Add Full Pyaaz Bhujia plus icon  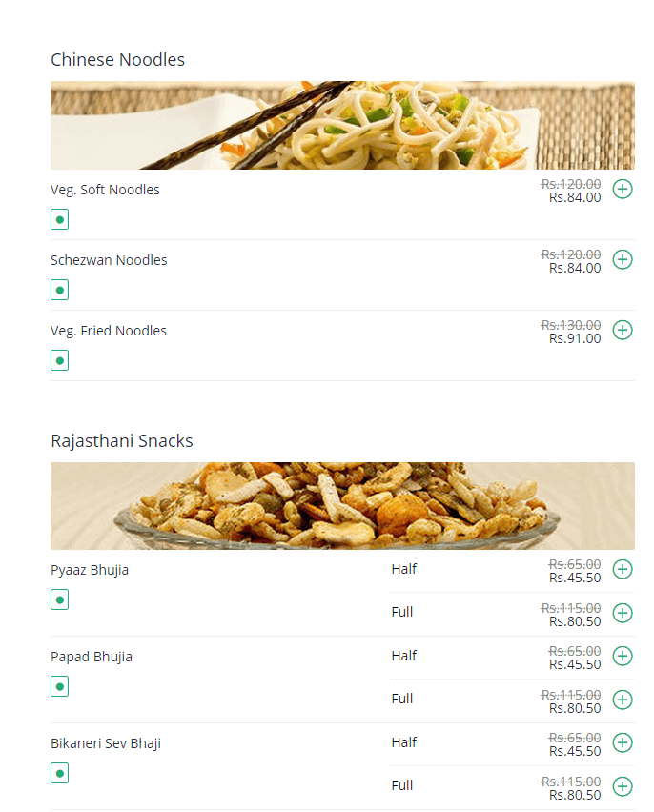(x=623, y=613)
